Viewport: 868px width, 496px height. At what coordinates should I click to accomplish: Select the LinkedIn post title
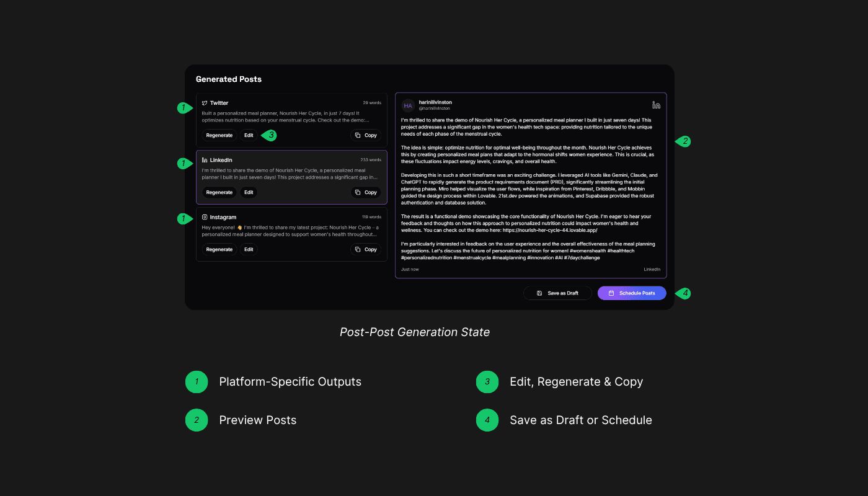(221, 160)
